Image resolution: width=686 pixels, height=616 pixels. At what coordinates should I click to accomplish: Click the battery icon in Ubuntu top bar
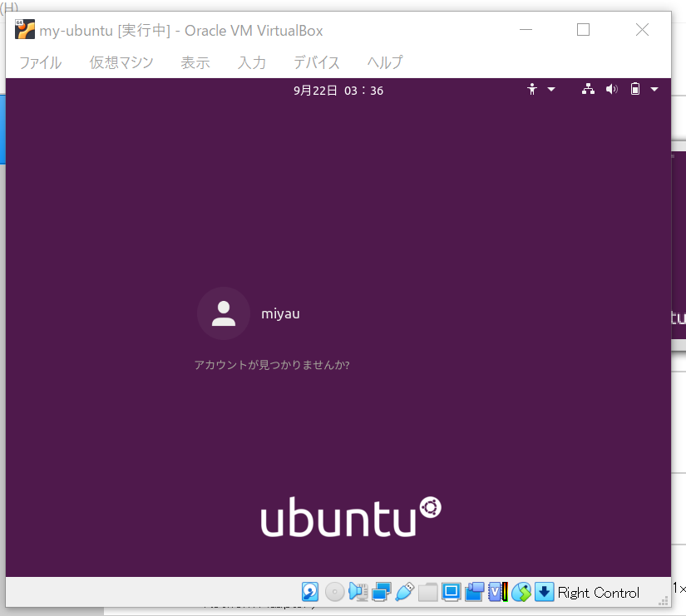pyautogui.click(x=634, y=89)
